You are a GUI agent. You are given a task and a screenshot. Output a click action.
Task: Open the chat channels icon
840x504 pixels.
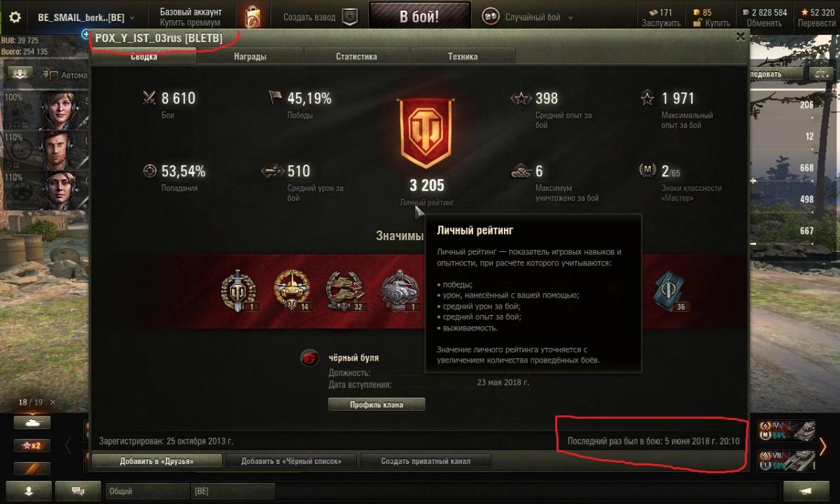pyautogui.click(x=78, y=489)
